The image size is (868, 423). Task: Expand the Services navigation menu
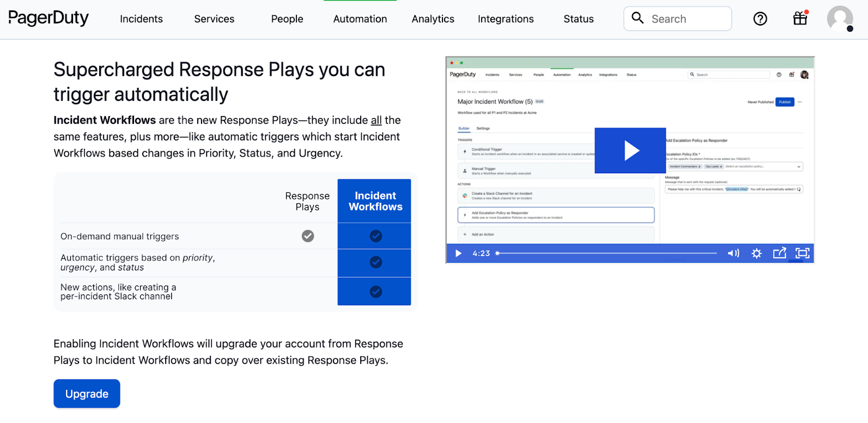point(214,19)
